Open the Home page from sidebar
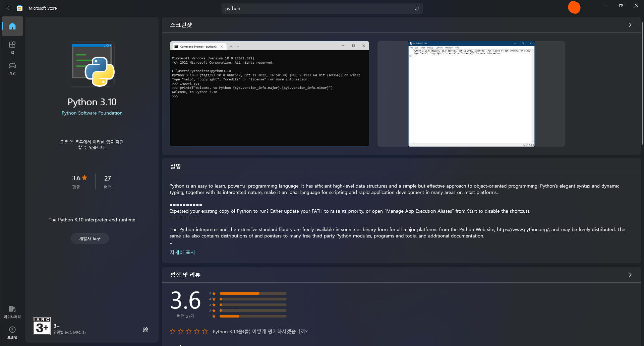The height and width of the screenshot is (346, 644). pyautogui.click(x=12, y=26)
